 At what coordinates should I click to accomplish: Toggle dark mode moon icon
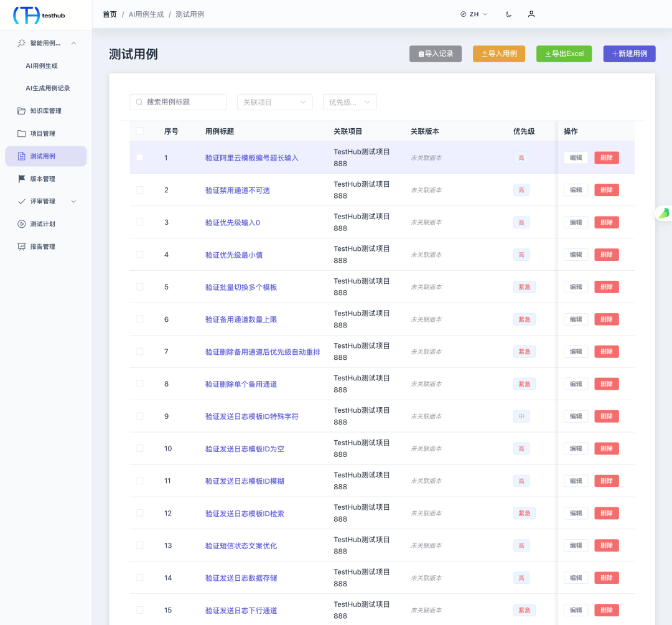[x=508, y=14]
